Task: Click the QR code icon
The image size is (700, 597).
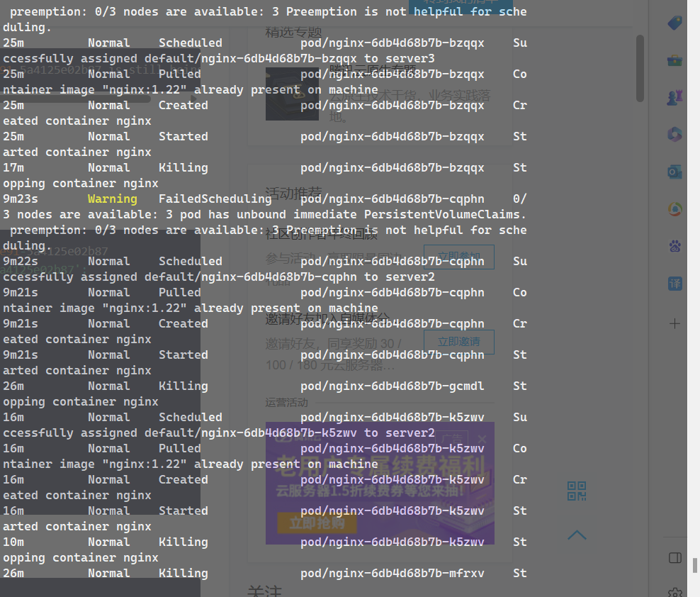Action: point(576,491)
